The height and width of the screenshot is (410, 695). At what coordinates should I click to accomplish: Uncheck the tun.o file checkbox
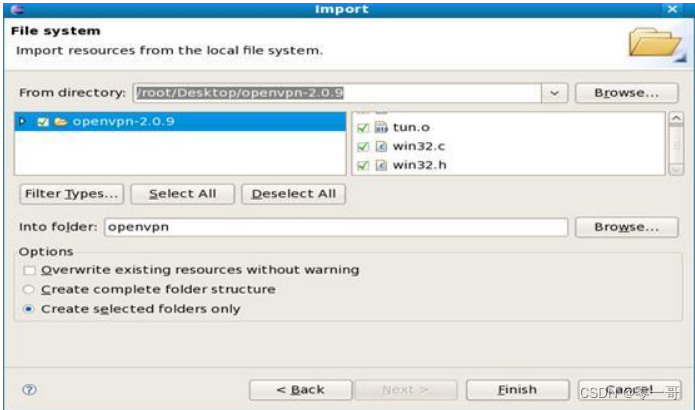[x=363, y=128]
